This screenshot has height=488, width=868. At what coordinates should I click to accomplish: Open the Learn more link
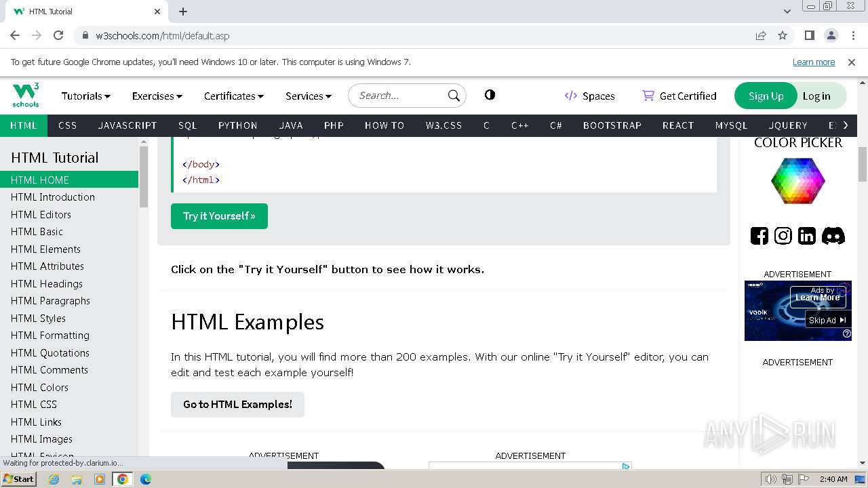pos(814,62)
